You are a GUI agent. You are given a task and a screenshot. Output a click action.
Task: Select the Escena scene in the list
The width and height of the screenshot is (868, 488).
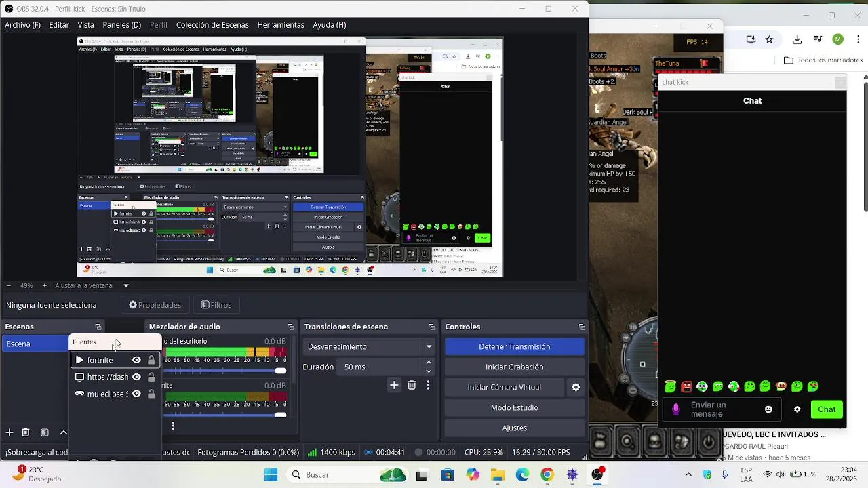click(x=35, y=344)
